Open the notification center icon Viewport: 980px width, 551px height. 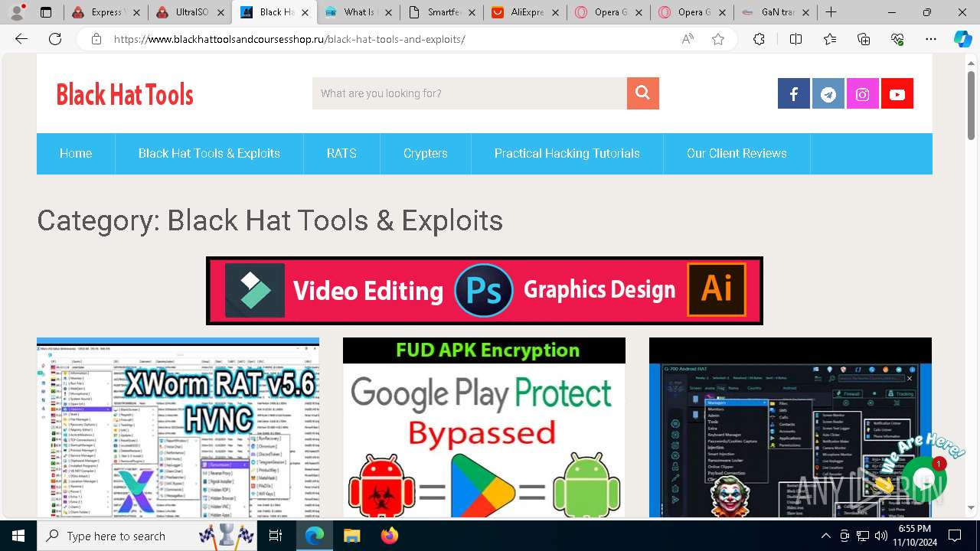click(955, 536)
